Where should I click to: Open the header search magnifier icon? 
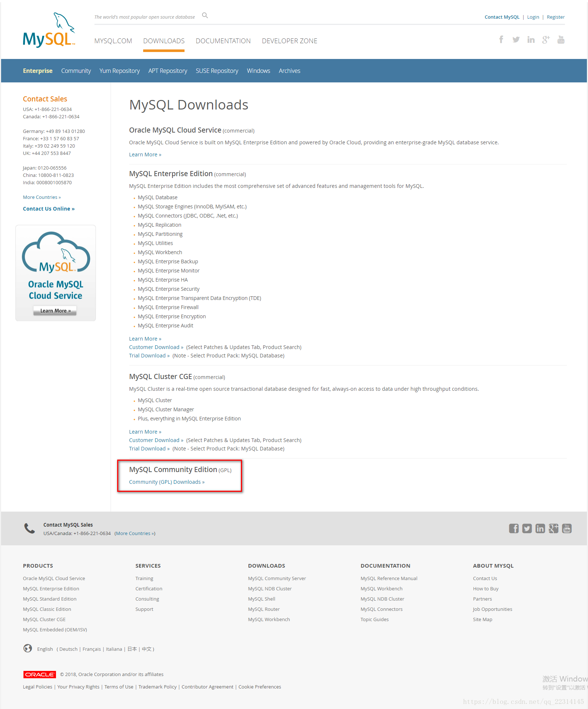[205, 15]
